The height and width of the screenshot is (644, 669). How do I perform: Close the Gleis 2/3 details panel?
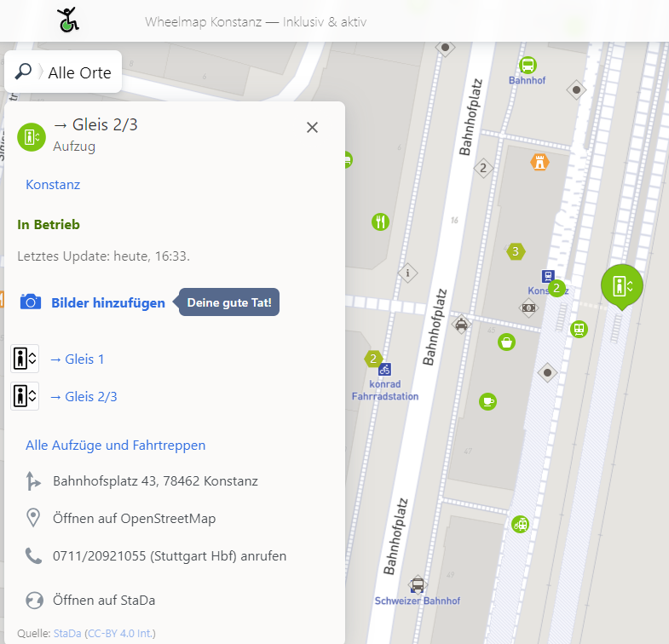coord(312,128)
